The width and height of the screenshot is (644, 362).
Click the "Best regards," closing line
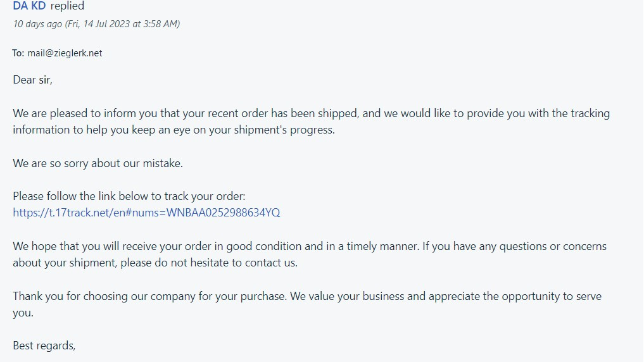(44, 346)
